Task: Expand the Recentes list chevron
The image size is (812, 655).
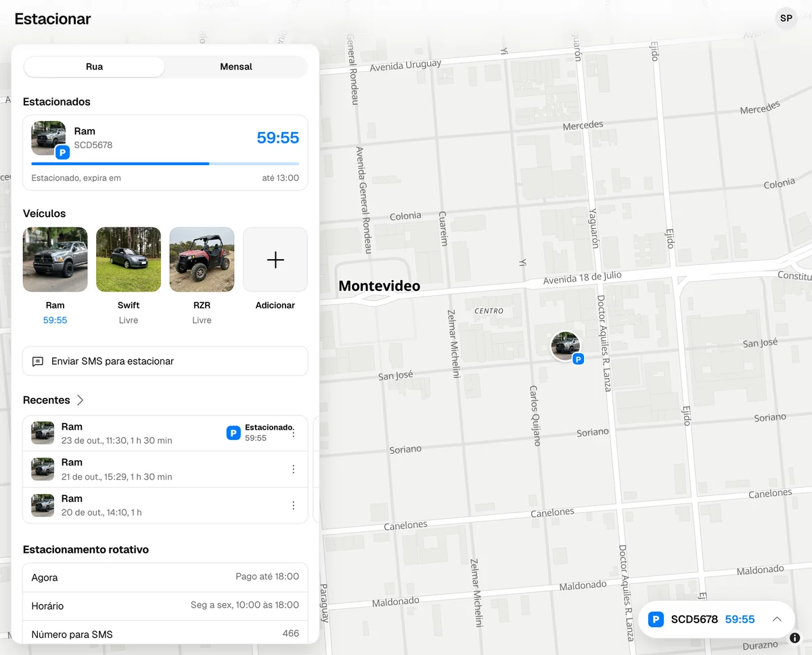Action: pyautogui.click(x=80, y=400)
